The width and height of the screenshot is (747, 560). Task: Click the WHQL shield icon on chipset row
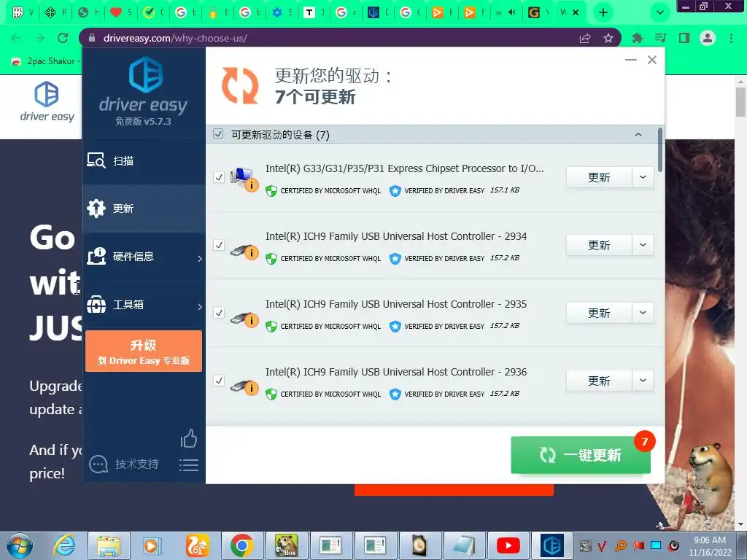[271, 191]
